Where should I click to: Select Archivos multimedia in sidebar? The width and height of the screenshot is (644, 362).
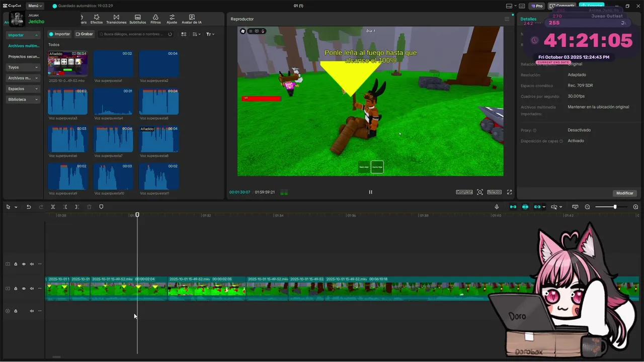23,46
